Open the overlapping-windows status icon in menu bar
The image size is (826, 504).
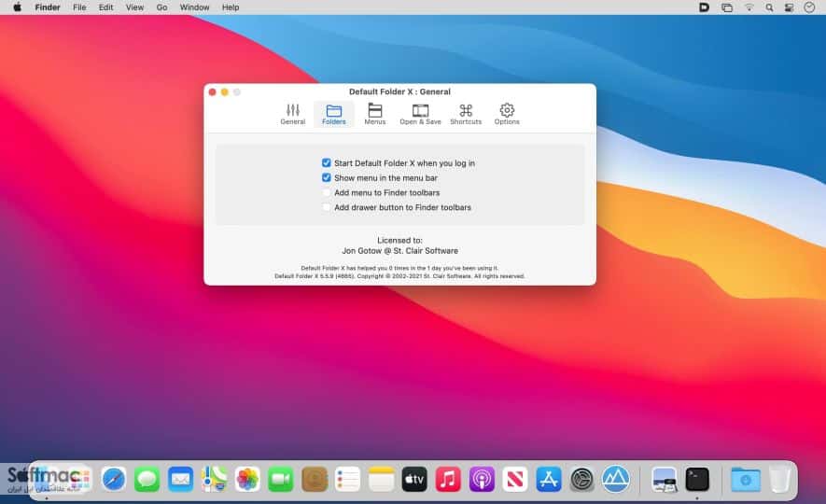[727, 7]
